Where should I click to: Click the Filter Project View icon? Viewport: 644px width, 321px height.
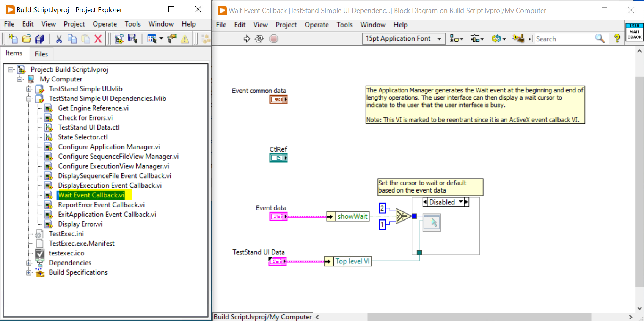click(x=152, y=39)
